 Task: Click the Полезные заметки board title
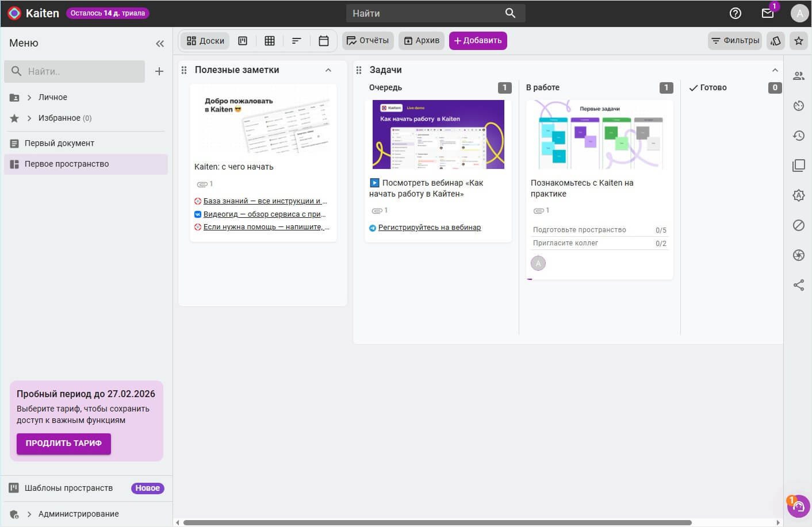(237, 70)
